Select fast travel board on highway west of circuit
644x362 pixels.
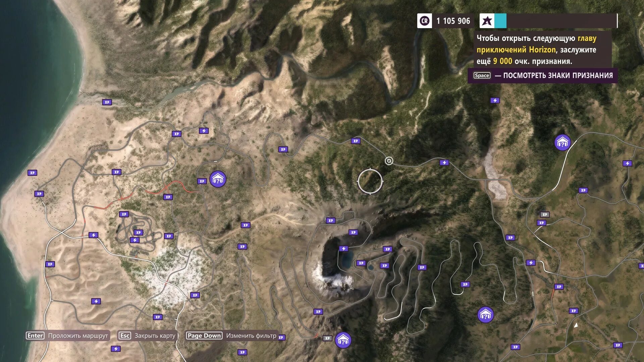pos(93,235)
